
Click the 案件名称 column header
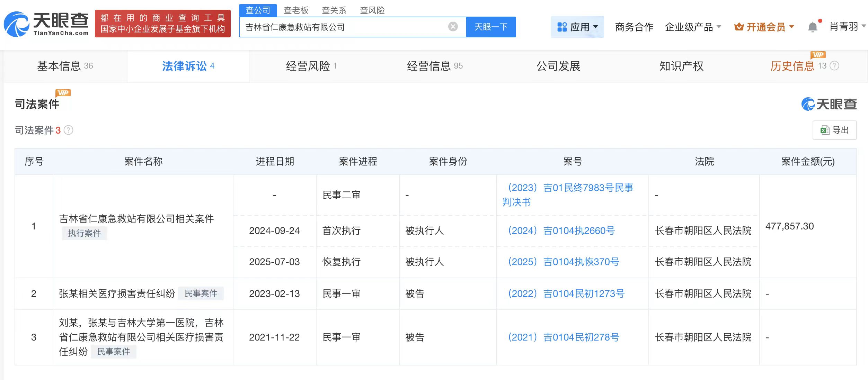[x=143, y=161]
